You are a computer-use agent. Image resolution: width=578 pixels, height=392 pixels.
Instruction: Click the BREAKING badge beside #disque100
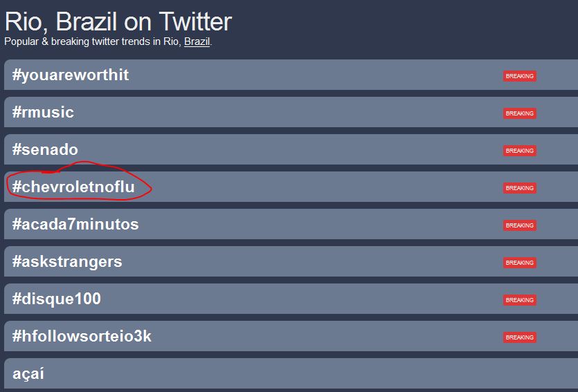pos(520,300)
